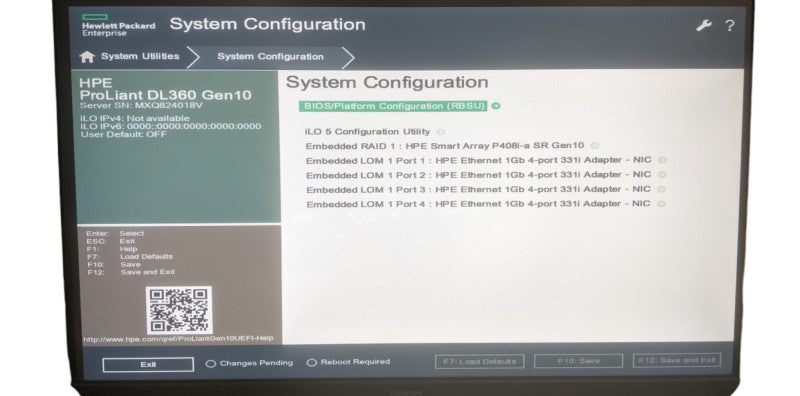Click the Exit button
The width and height of the screenshot is (800, 396).
(x=148, y=364)
